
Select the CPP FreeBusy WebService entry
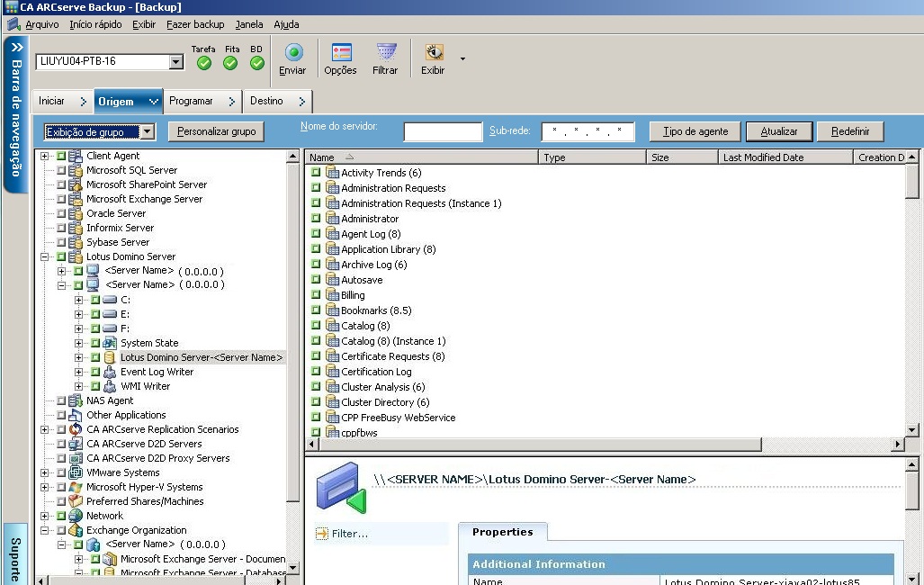(x=398, y=418)
